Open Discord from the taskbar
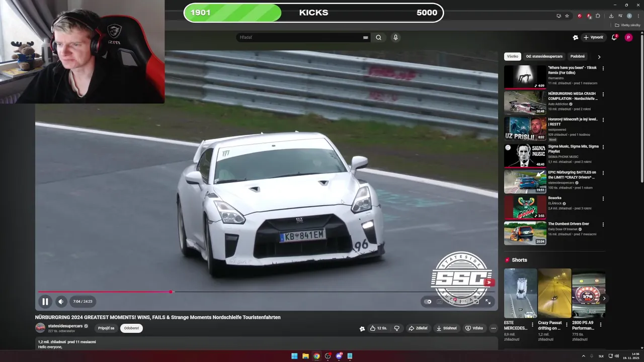Image resolution: width=644 pixels, height=362 pixels. coord(339,356)
